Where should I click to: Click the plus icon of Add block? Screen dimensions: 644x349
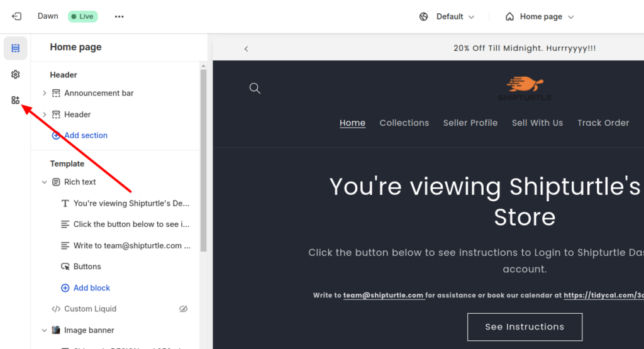click(x=65, y=288)
